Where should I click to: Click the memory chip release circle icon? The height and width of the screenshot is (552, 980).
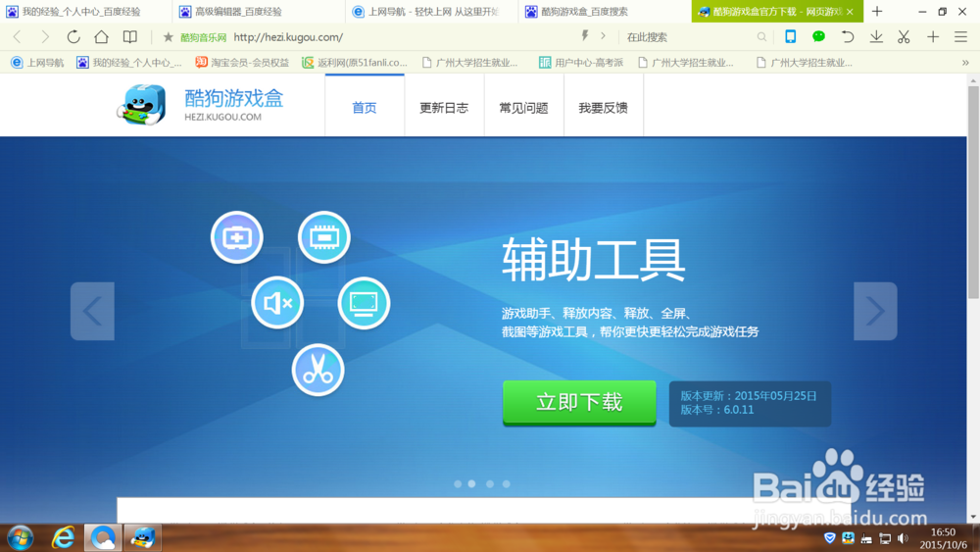[x=323, y=237]
